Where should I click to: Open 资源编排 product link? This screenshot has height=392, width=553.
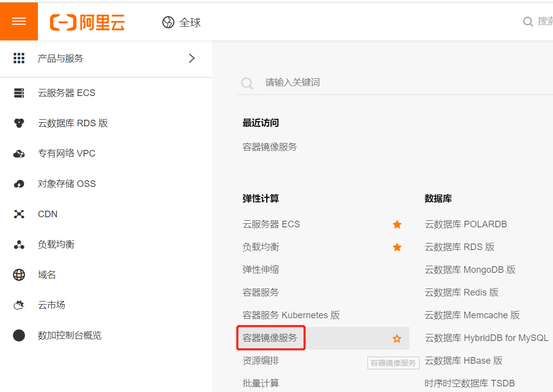(x=261, y=361)
